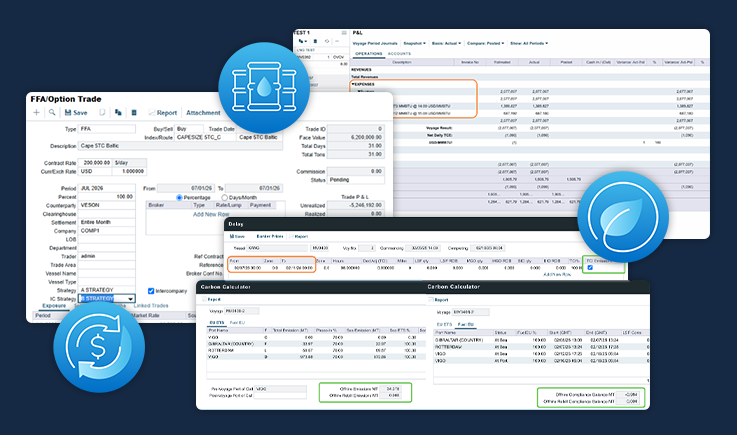Open Voyage Period Journals in P&L window
The image size is (737, 435).
coord(375,43)
